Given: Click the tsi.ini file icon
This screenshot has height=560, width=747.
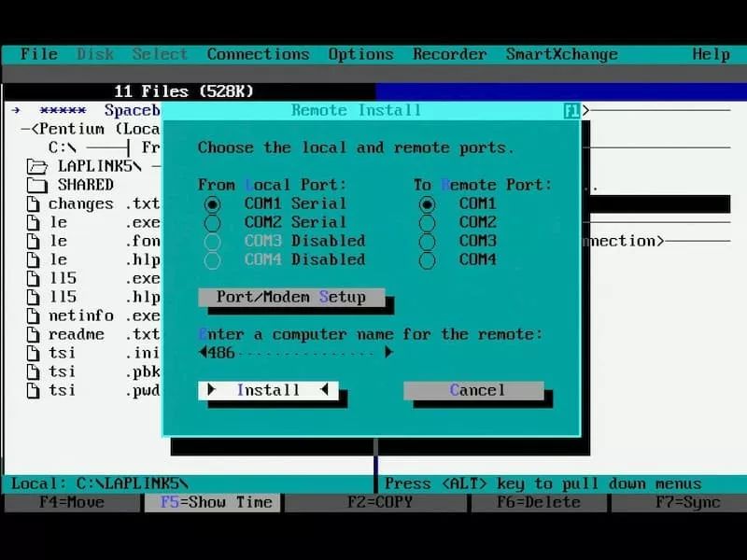Looking at the screenshot, I should click(x=33, y=353).
